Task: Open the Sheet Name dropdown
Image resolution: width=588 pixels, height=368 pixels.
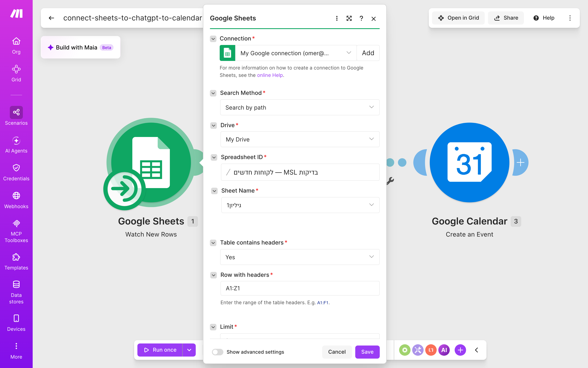Action: click(x=300, y=205)
